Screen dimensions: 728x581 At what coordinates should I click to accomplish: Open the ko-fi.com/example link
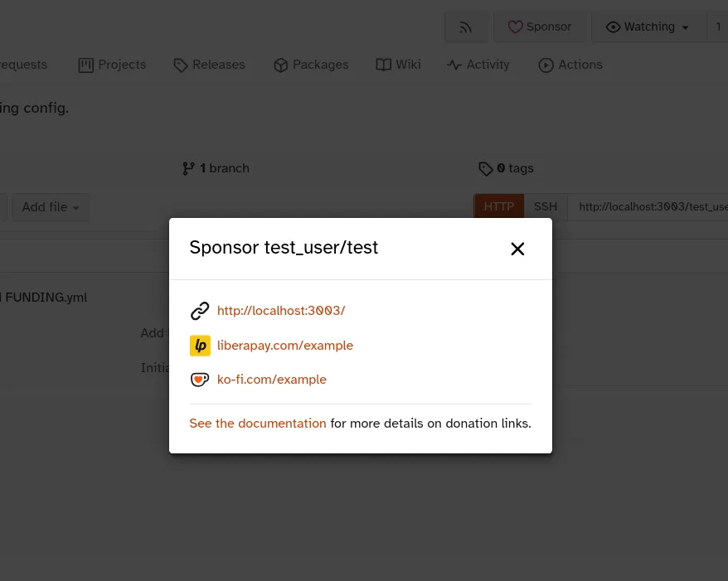coord(272,380)
